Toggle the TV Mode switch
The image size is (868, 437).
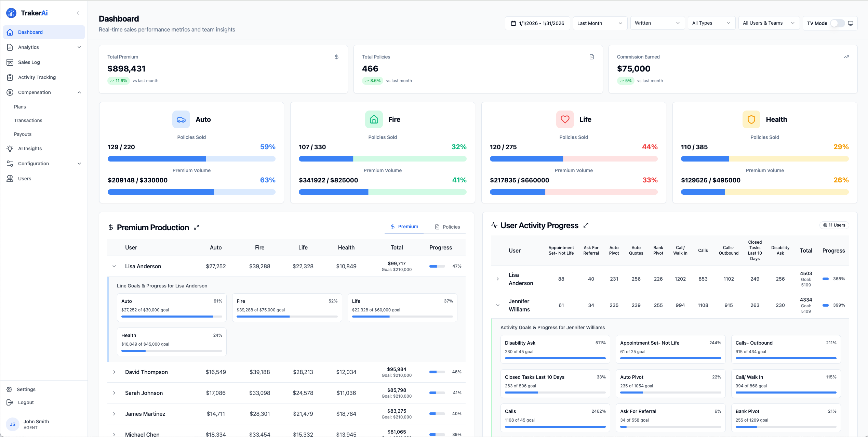(x=837, y=23)
